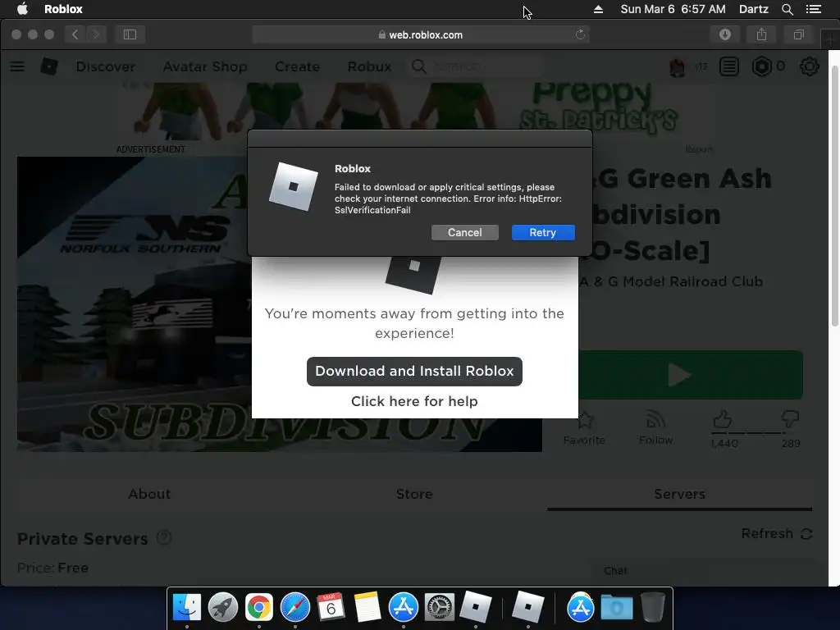Viewport: 840px width, 630px height.
Task: Toggle the Safari sidebar button
Action: pyautogui.click(x=130, y=34)
